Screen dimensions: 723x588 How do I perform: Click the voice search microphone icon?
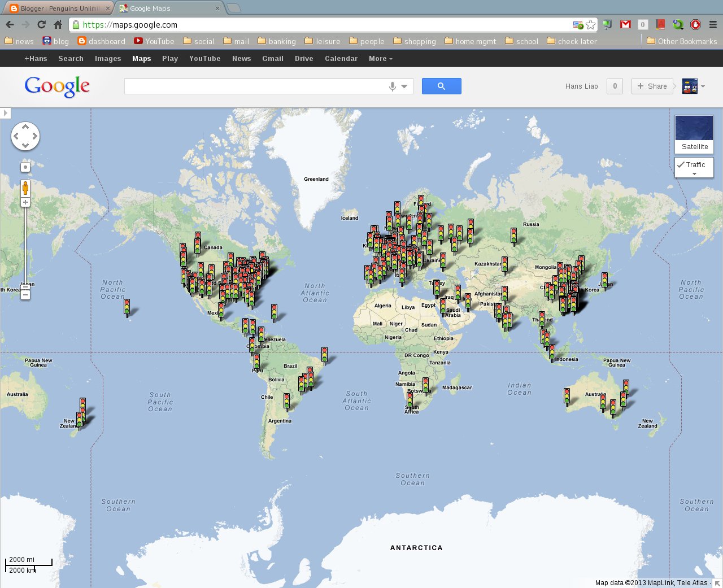coord(392,85)
